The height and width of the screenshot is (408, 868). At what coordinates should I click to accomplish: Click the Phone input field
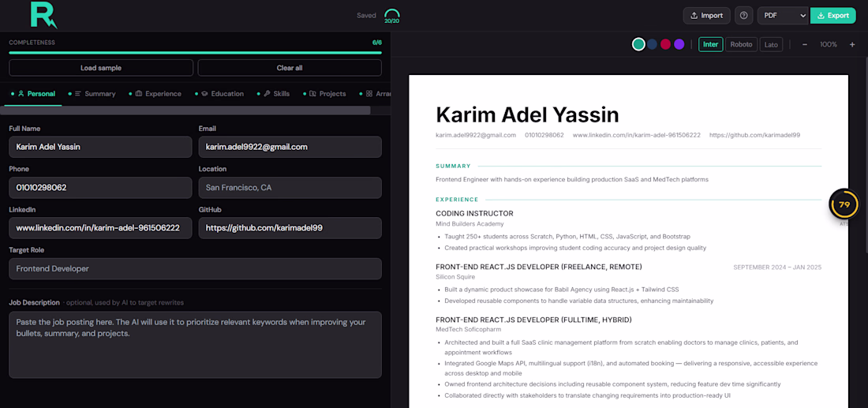[101, 188]
